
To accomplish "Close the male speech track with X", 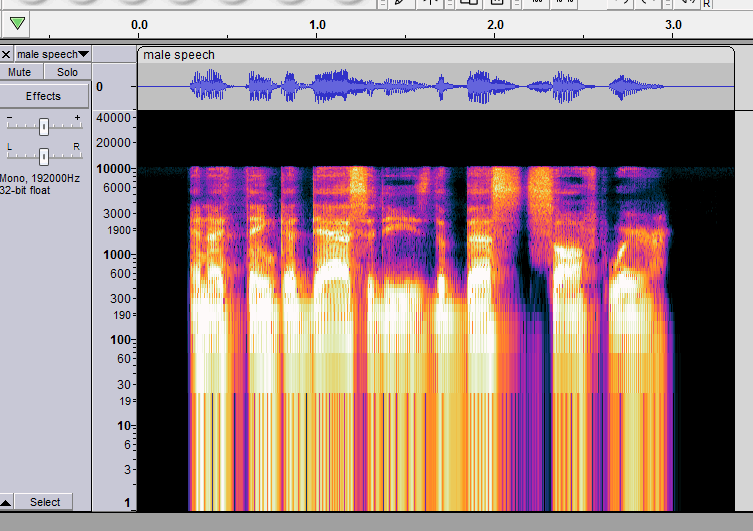I will pos(6,54).
